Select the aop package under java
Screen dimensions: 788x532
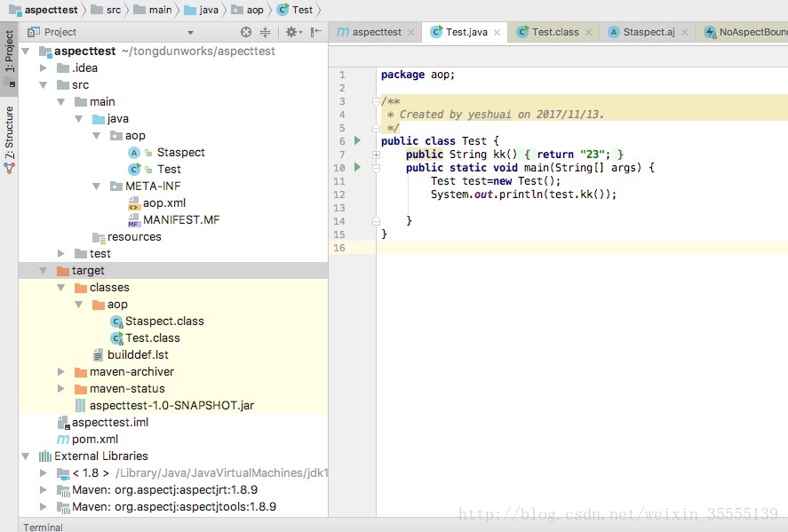(x=128, y=136)
